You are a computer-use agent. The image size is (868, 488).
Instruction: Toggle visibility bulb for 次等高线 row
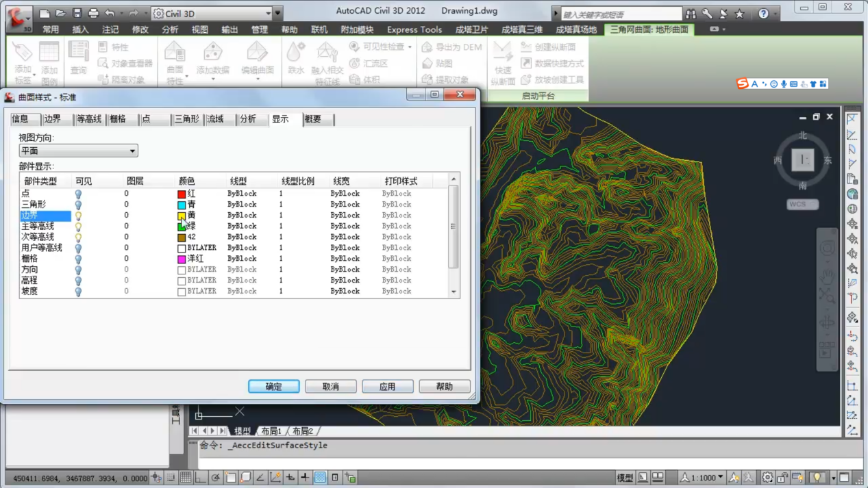pyautogui.click(x=78, y=237)
